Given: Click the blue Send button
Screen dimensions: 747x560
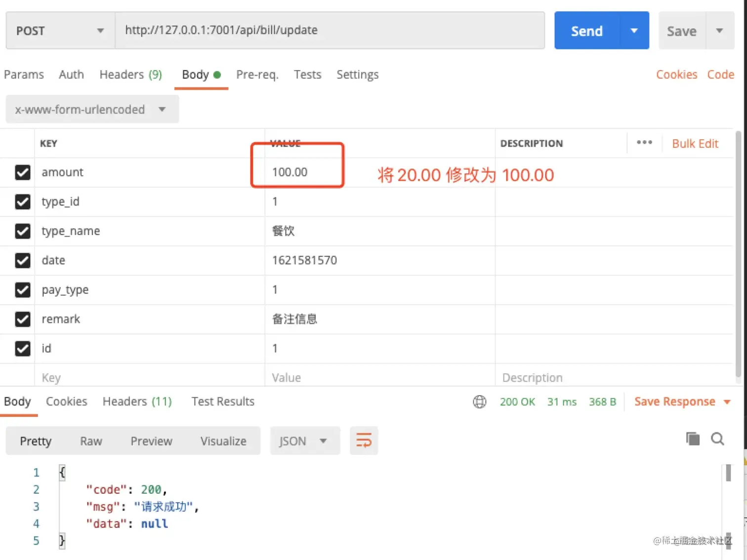Looking at the screenshot, I should [x=587, y=31].
